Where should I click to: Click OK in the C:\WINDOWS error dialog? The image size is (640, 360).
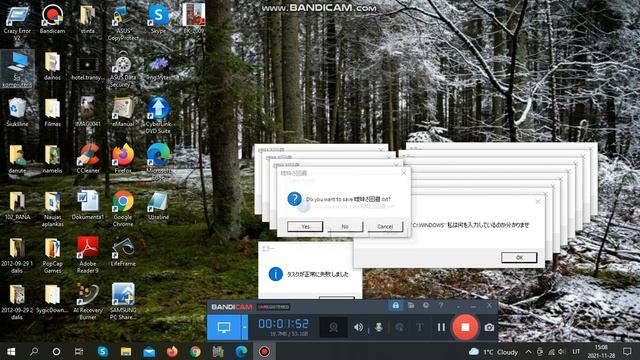pos(519,258)
